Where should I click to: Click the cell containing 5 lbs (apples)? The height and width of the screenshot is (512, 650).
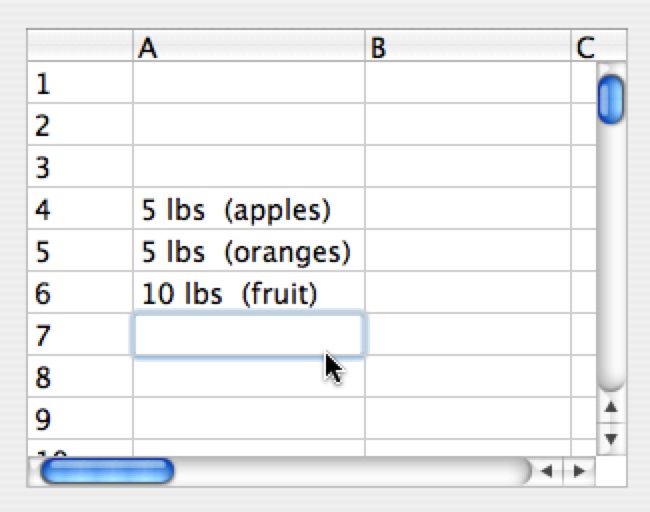tap(248, 210)
